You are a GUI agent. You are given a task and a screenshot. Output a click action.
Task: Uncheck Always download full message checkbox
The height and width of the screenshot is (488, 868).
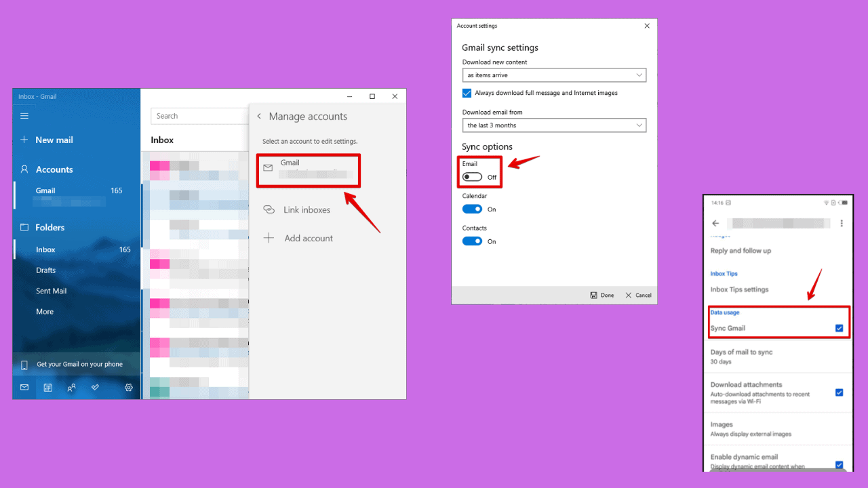pos(467,93)
